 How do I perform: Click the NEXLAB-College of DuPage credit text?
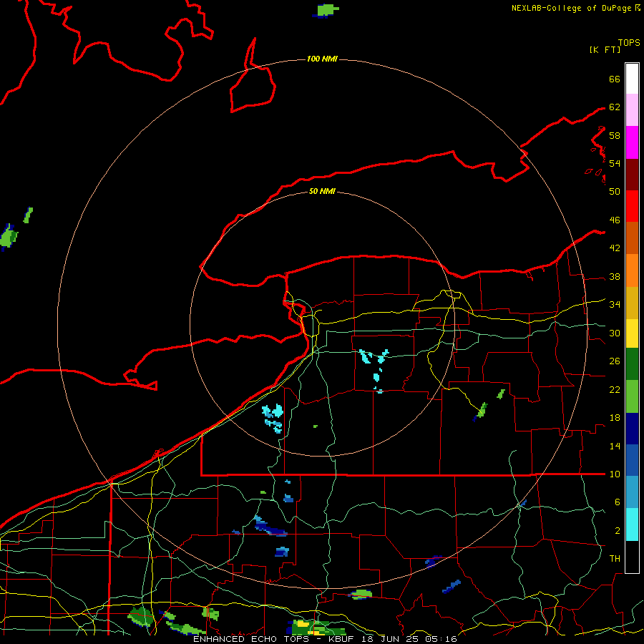pos(575,8)
